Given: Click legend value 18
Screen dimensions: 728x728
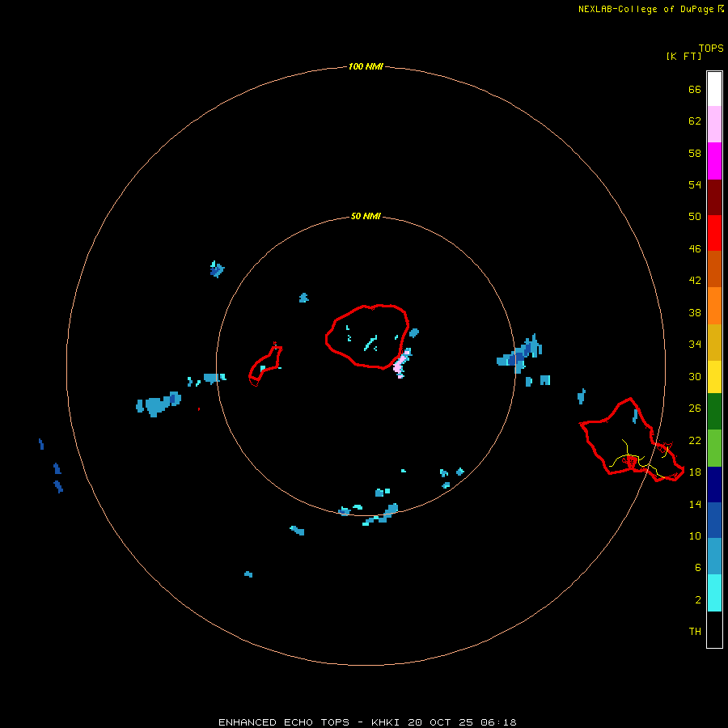Looking at the screenshot, I should (695, 472).
